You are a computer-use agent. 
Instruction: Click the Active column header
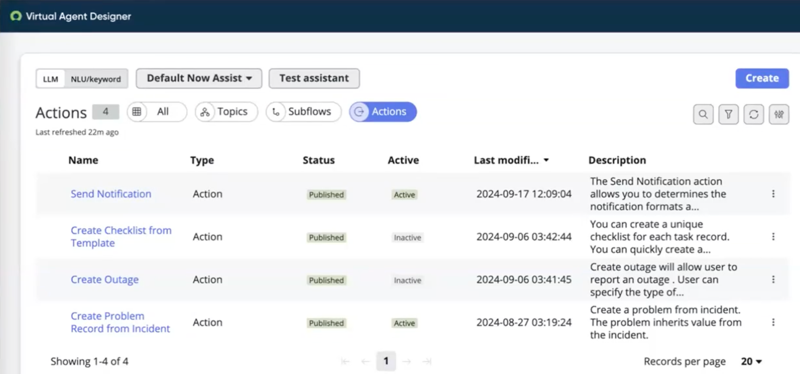[403, 160]
